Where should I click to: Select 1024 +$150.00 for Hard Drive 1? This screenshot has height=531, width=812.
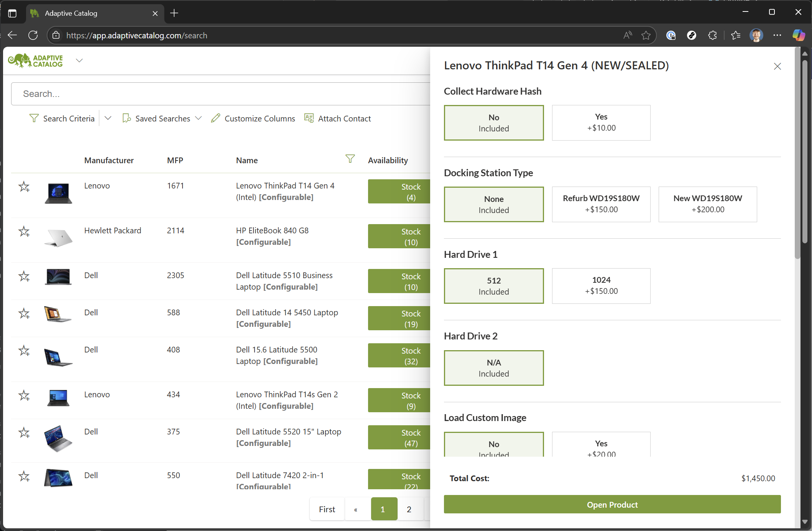tap(601, 286)
